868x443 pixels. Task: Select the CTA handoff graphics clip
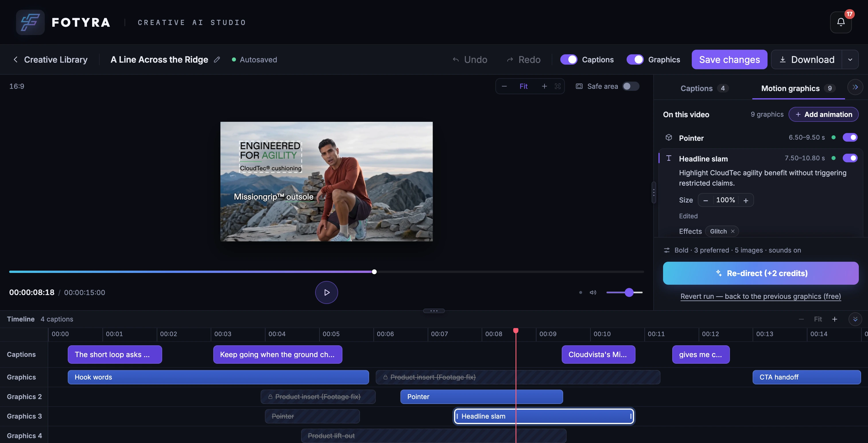tap(806, 377)
